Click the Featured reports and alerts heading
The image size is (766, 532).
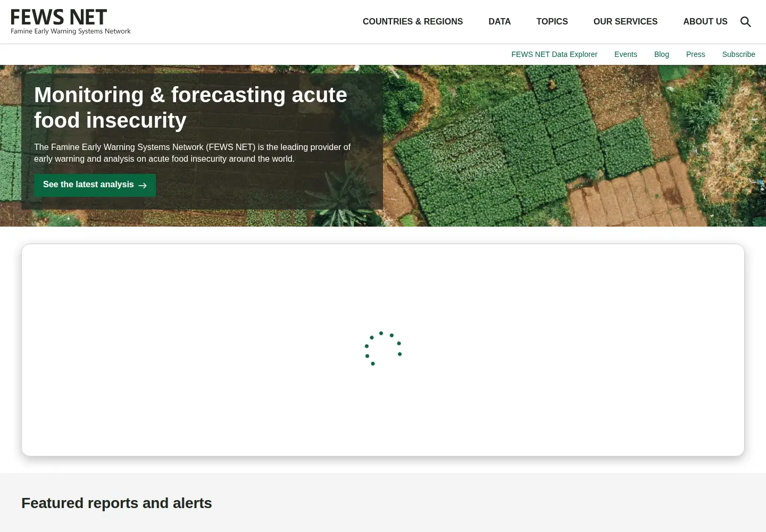pos(116,503)
